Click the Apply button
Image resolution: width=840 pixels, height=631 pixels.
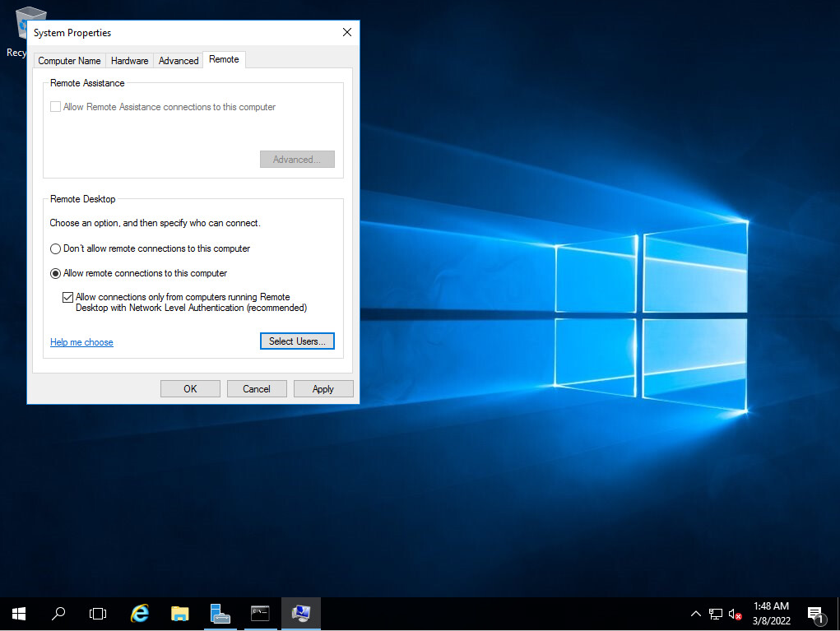click(x=323, y=389)
